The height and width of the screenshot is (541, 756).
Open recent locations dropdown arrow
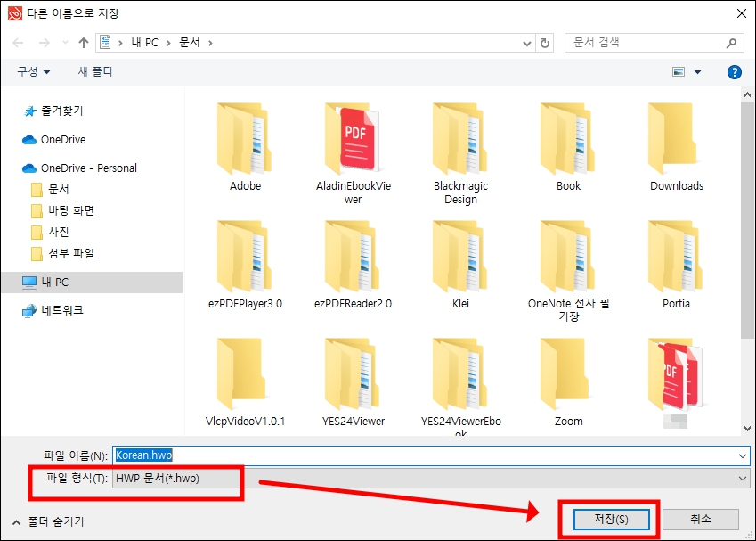pos(65,43)
